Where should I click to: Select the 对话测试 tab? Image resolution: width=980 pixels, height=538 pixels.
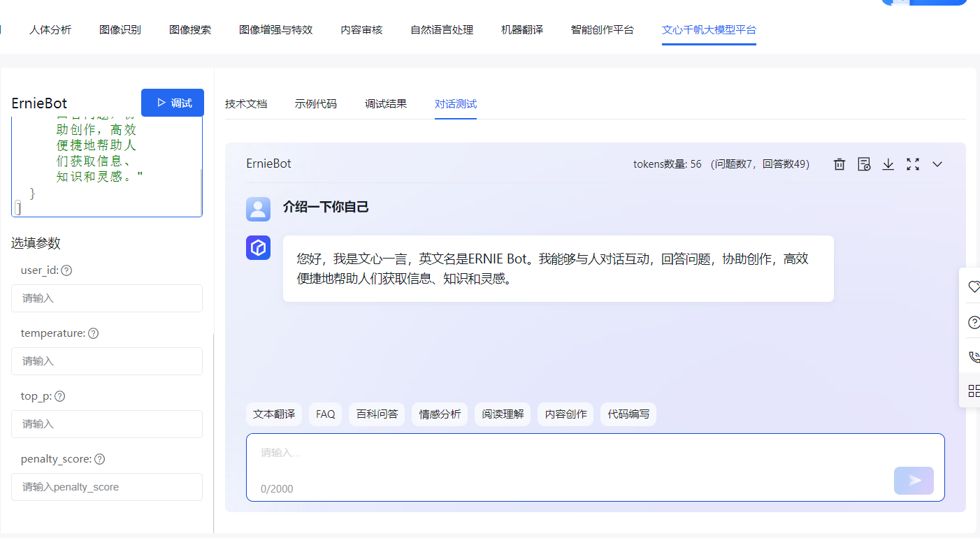[x=456, y=104]
